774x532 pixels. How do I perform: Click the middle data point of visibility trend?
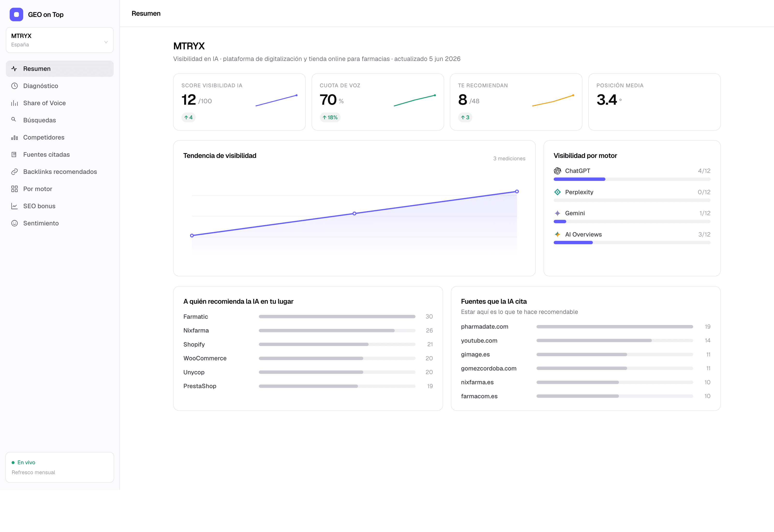pyautogui.click(x=354, y=214)
